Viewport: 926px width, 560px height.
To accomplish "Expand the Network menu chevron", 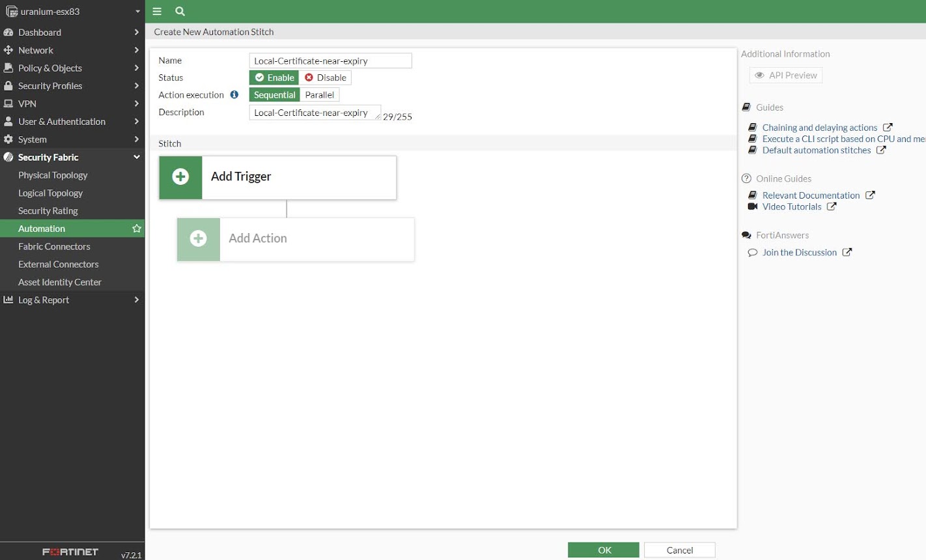I will (136, 50).
